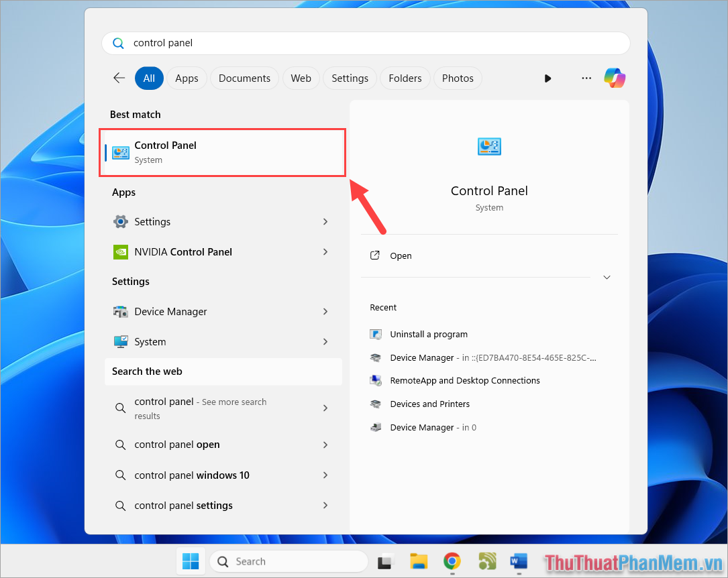Expand chevron for see more search results
This screenshot has height=578, width=728.
tap(325, 408)
